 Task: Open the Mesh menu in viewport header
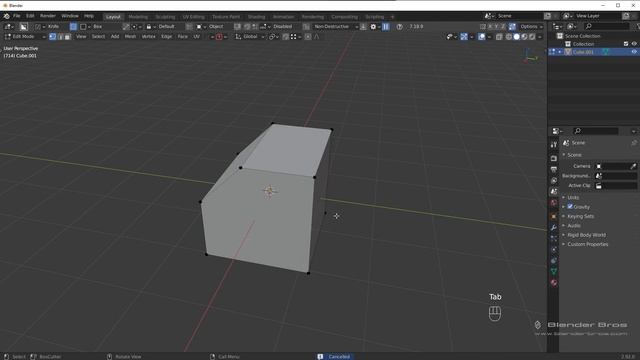(130, 37)
